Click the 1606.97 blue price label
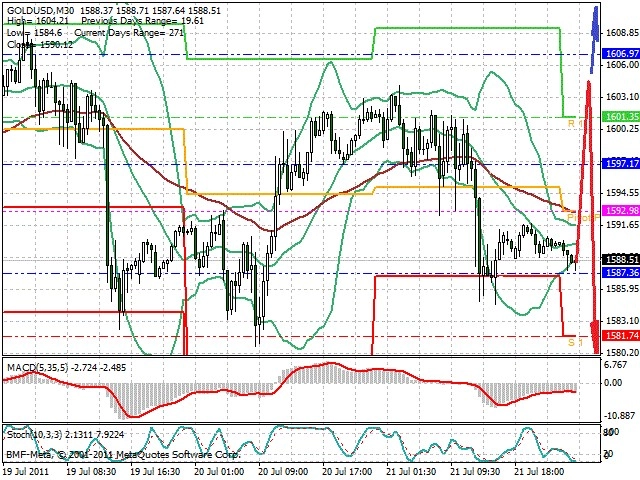Viewport: 640px width, 480px height. tap(621, 54)
